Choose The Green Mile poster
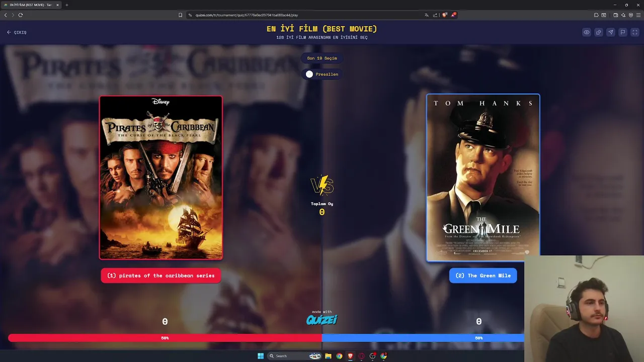 pyautogui.click(x=483, y=177)
